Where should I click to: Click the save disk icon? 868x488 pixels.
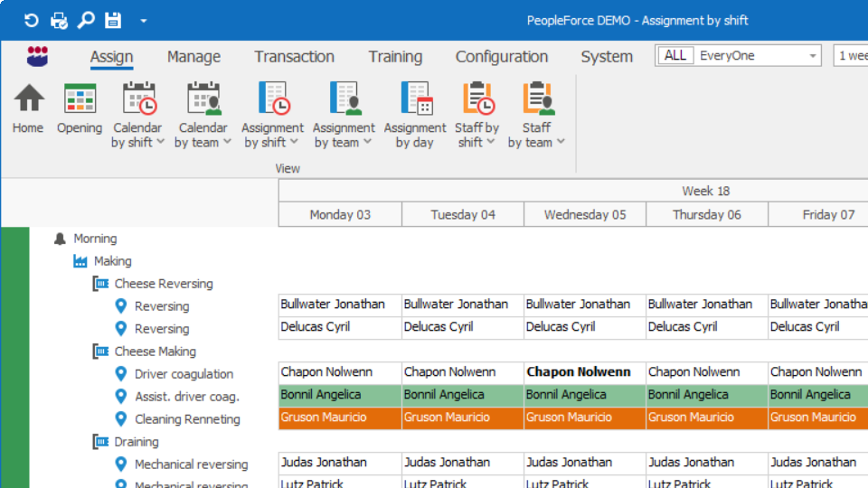click(113, 20)
